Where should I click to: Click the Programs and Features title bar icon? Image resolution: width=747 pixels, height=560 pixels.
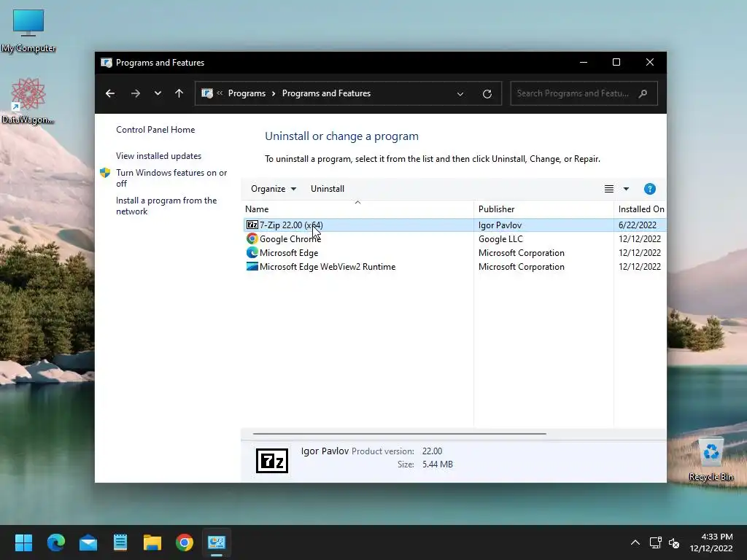[x=107, y=63]
